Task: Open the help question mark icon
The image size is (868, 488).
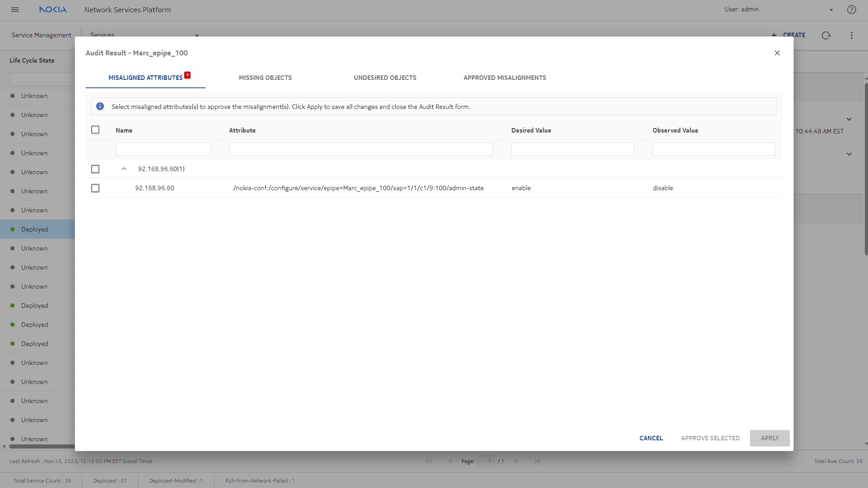Action: pyautogui.click(x=851, y=10)
